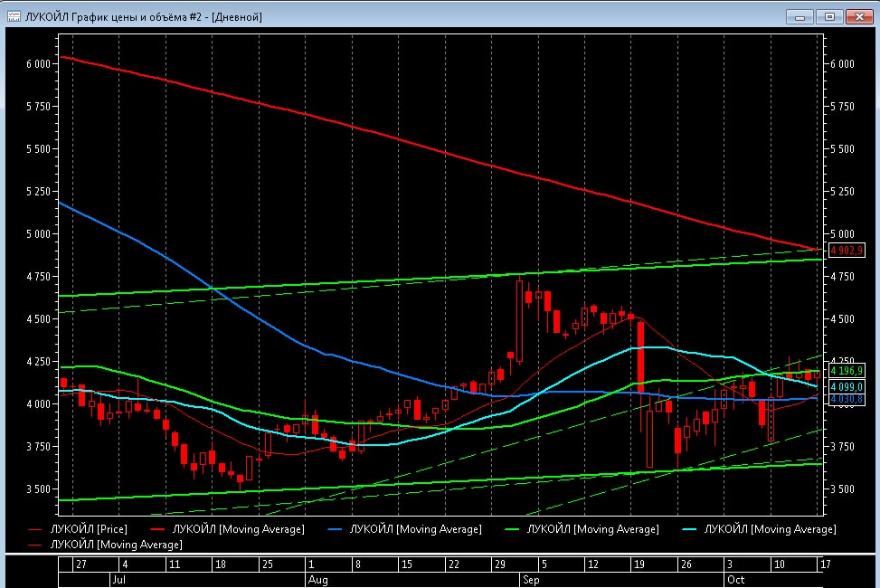
Task: Click the blue 4 030,8 price label
Action: point(847,399)
